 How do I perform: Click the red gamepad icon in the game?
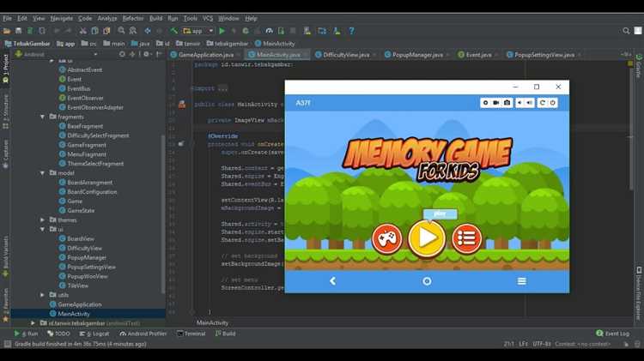387,238
